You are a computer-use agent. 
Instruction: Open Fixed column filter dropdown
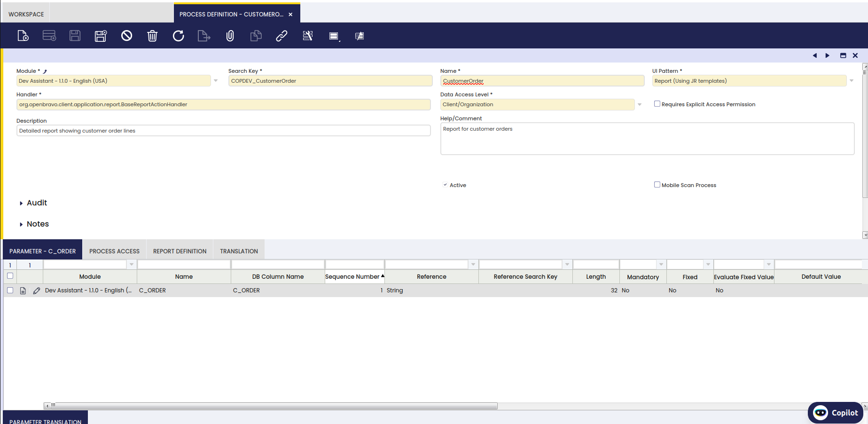click(x=708, y=265)
